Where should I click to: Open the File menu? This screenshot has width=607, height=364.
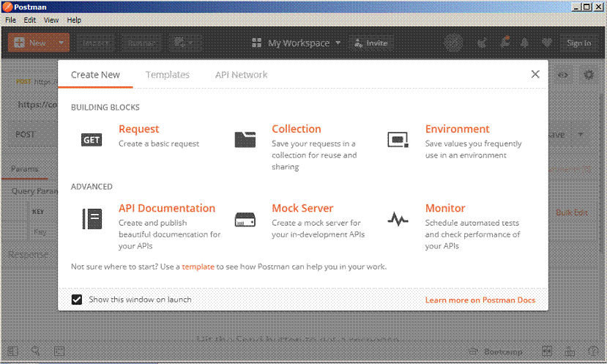[10, 20]
